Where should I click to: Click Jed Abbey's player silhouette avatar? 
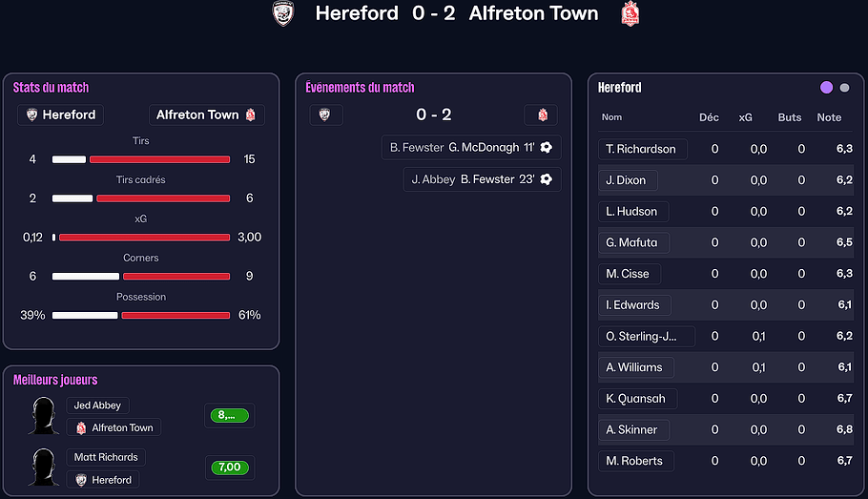pos(43,416)
